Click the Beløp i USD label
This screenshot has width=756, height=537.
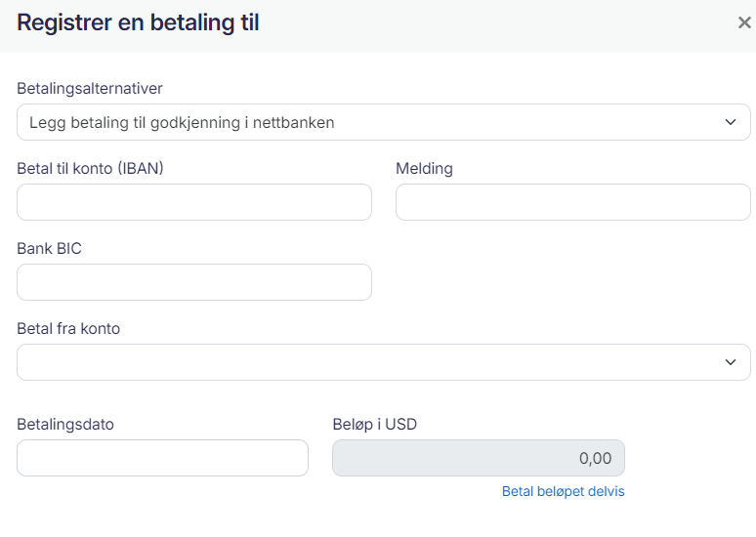pyautogui.click(x=375, y=425)
